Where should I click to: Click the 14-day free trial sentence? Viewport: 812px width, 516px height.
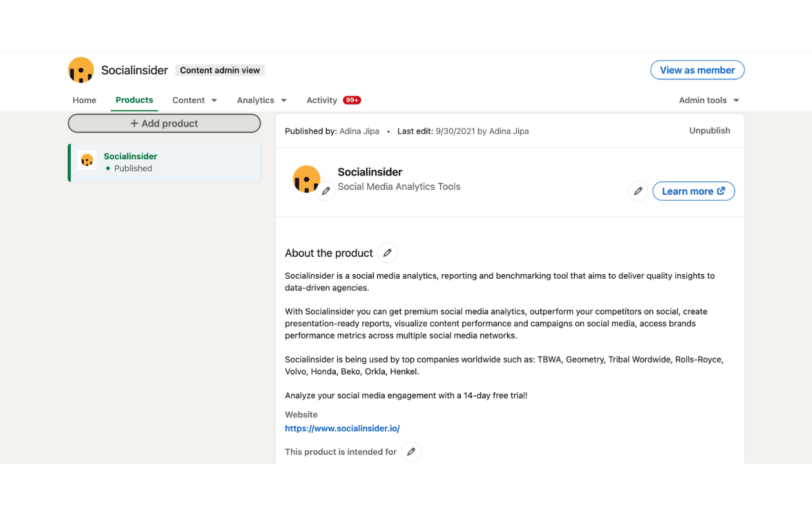point(406,395)
